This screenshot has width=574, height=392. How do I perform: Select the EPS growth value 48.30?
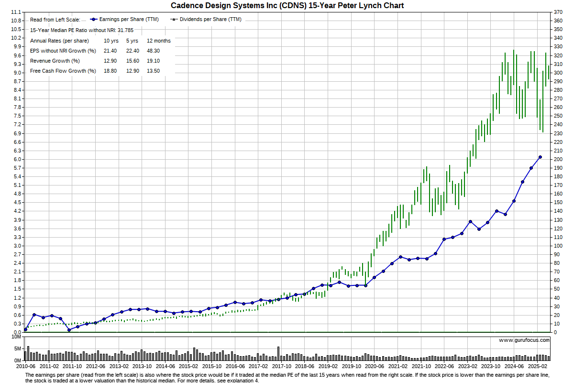(154, 51)
